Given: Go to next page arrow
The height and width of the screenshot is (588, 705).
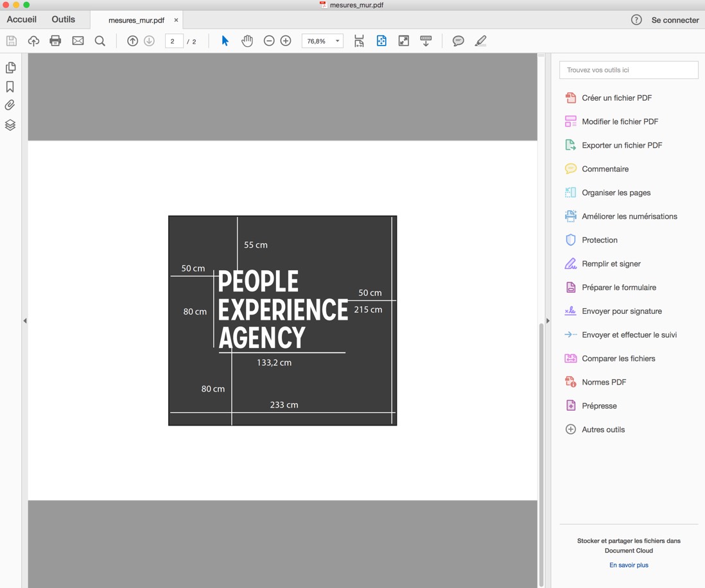Looking at the screenshot, I should point(149,41).
